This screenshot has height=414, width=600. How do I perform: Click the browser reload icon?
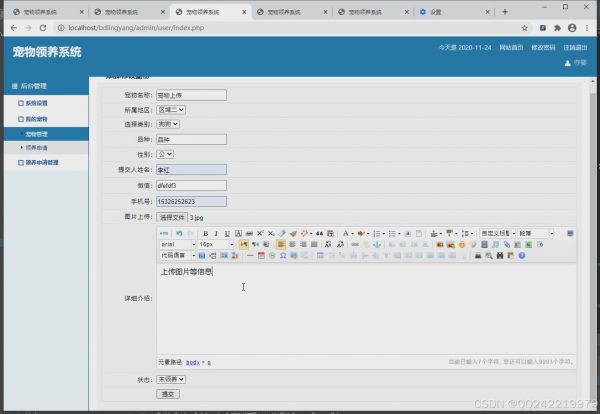coord(42,28)
